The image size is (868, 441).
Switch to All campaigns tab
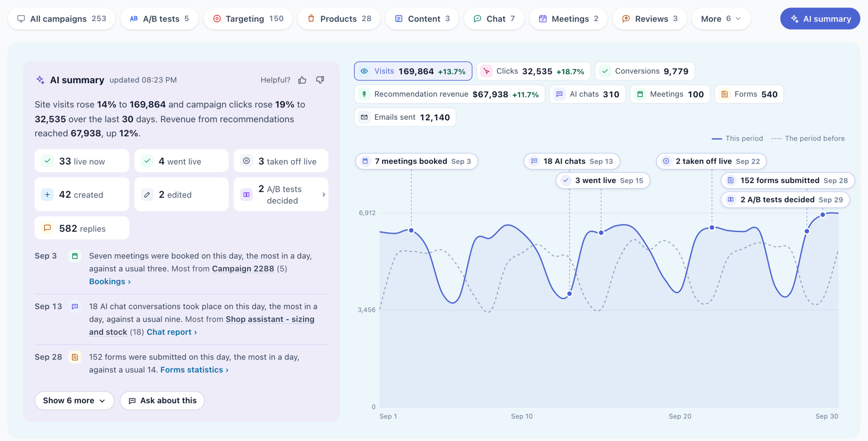61,19
